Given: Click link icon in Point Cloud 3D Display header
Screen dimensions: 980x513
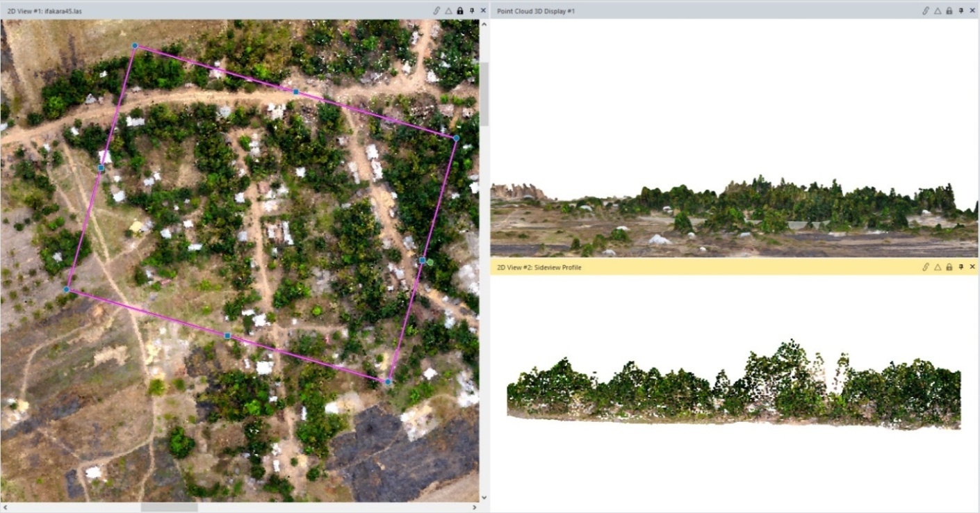Looking at the screenshot, I should (925, 10).
